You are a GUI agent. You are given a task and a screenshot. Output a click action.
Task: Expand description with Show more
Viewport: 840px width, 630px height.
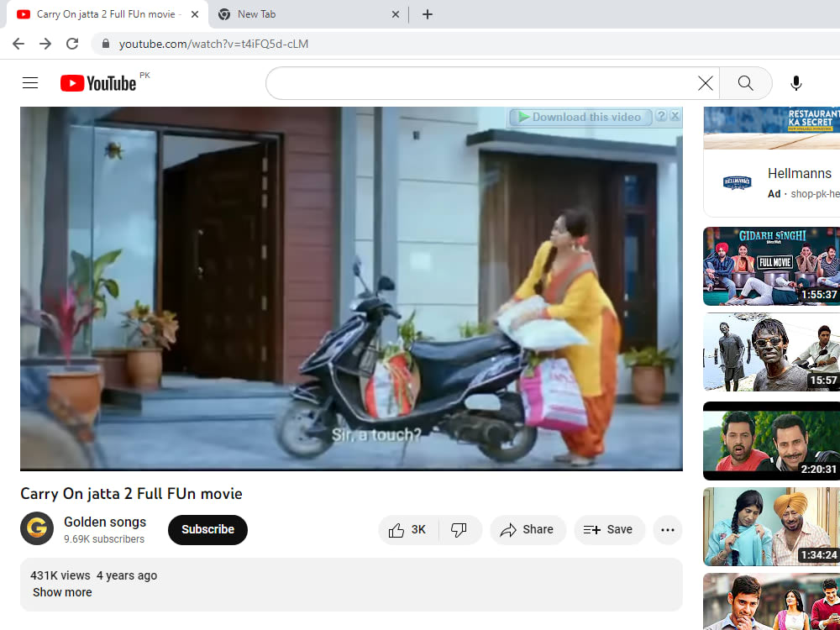pos(62,592)
